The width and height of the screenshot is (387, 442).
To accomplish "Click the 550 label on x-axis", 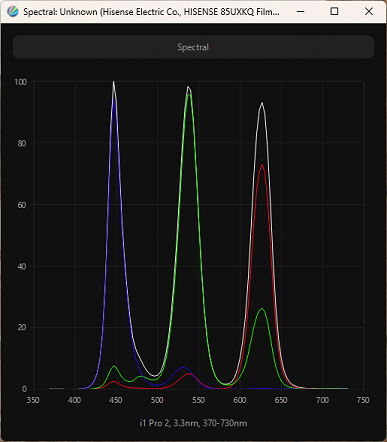I will [x=198, y=400].
